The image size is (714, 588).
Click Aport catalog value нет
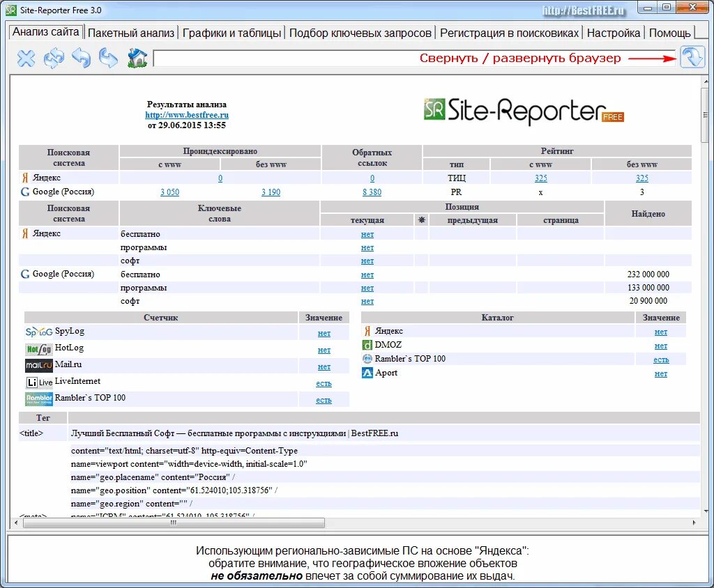661,373
